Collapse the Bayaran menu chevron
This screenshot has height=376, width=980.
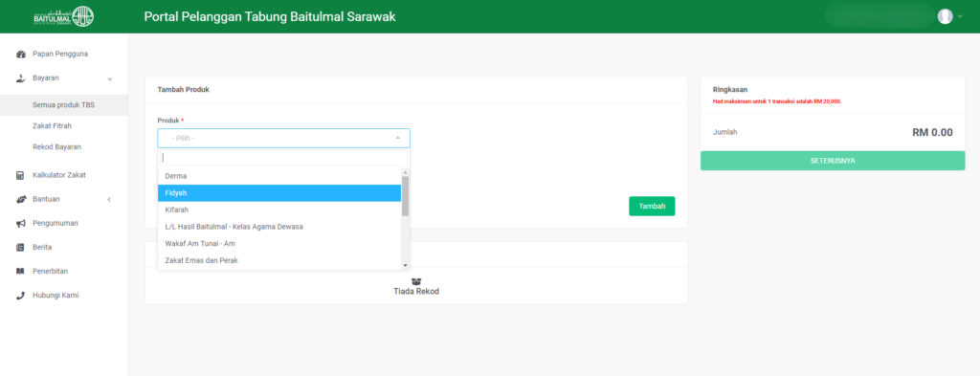click(110, 78)
